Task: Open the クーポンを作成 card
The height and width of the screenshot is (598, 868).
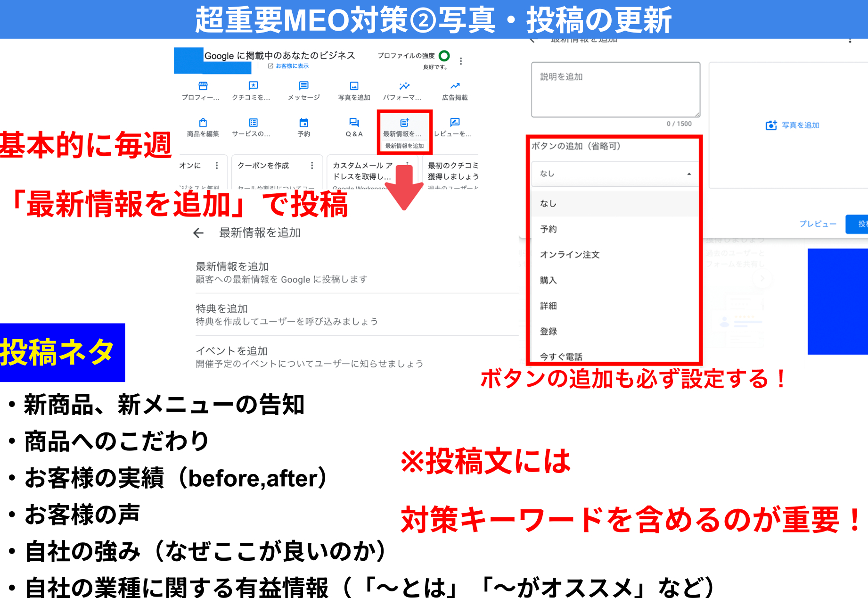Action: pyautogui.click(x=277, y=172)
